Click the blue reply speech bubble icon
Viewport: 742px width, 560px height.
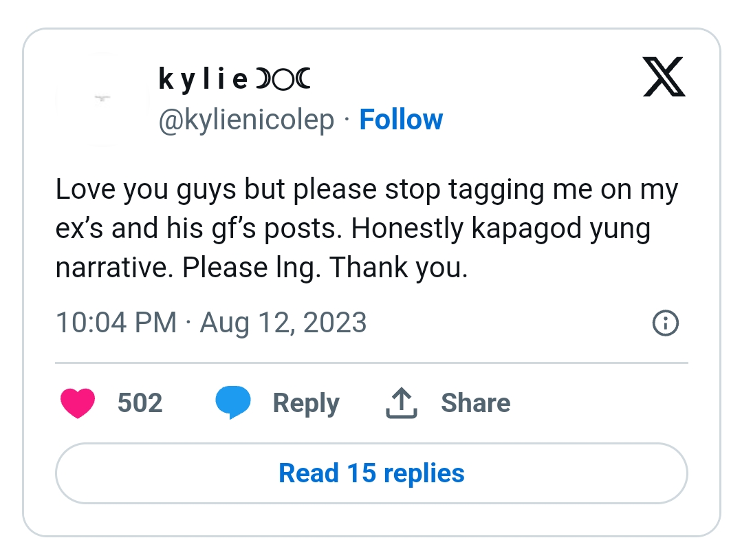click(x=232, y=403)
